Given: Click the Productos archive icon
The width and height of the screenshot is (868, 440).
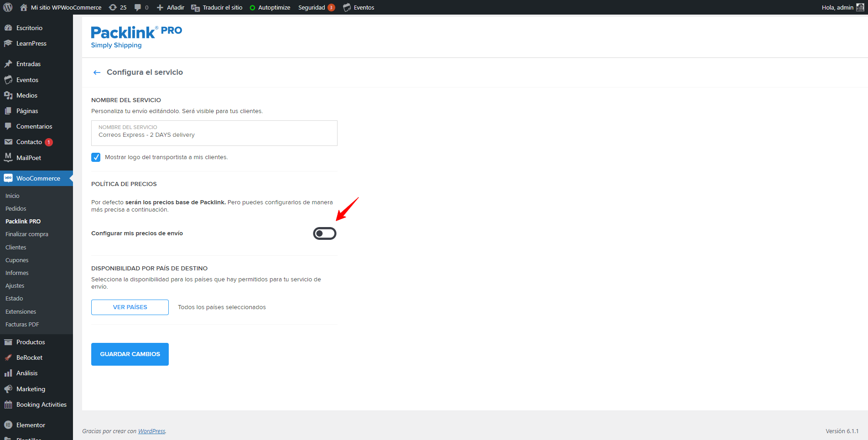Looking at the screenshot, I should point(8,342).
